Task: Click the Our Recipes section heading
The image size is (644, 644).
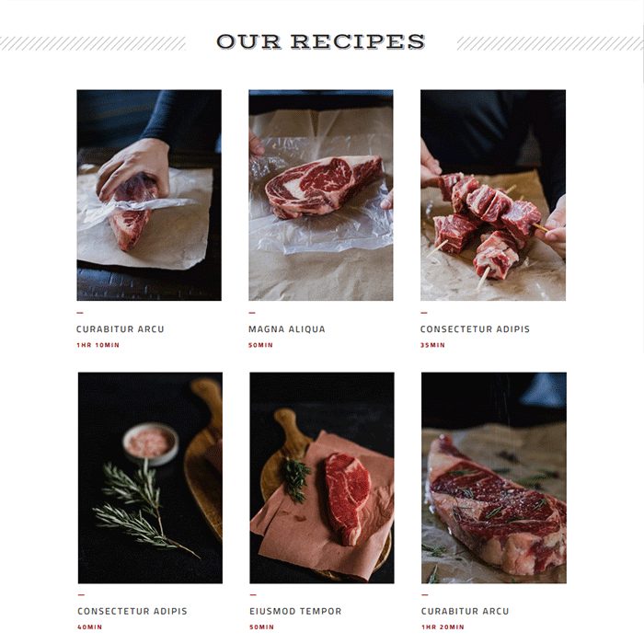Action: point(321,42)
